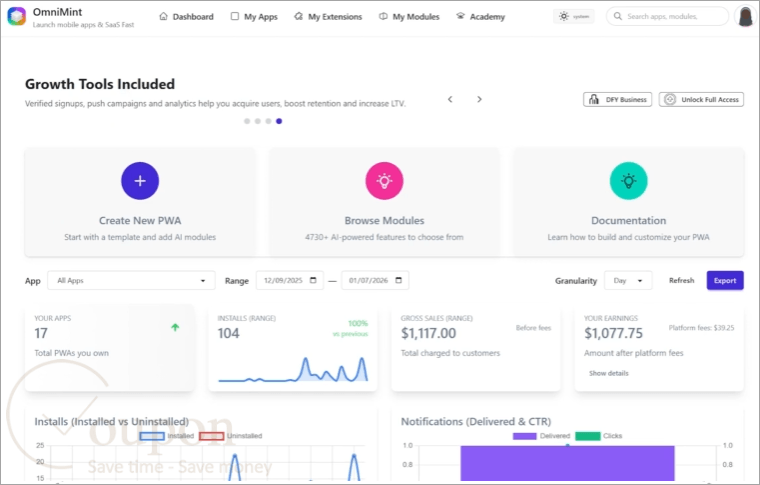
Task: Click the search magnifier icon
Action: click(618, 16)
